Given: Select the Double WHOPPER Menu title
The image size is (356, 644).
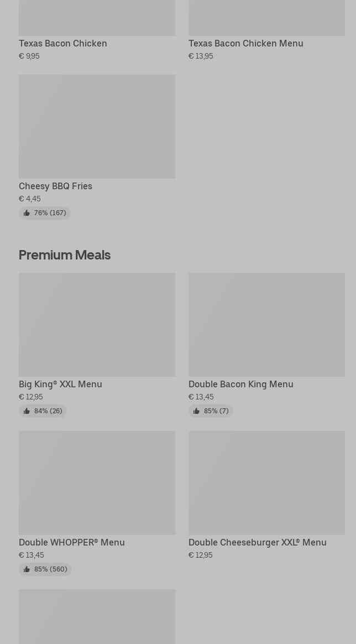Looking at the screenshot, I should 72,543.
